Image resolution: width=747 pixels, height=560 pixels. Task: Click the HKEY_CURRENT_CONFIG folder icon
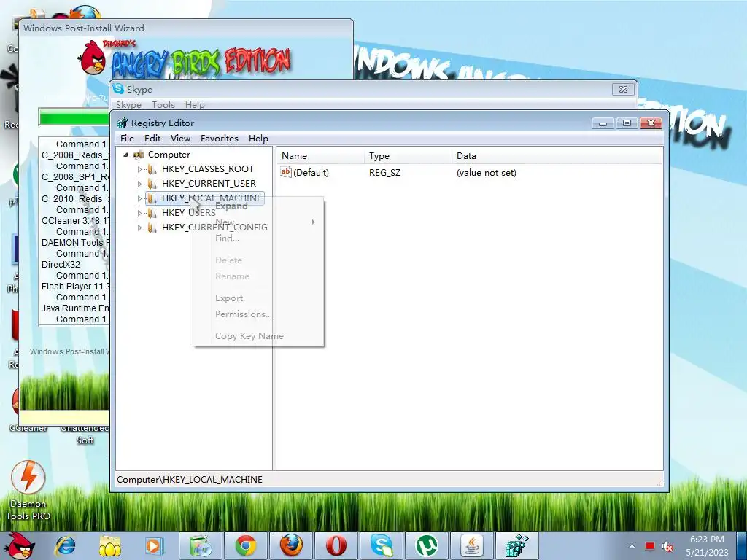click(152, 227)
